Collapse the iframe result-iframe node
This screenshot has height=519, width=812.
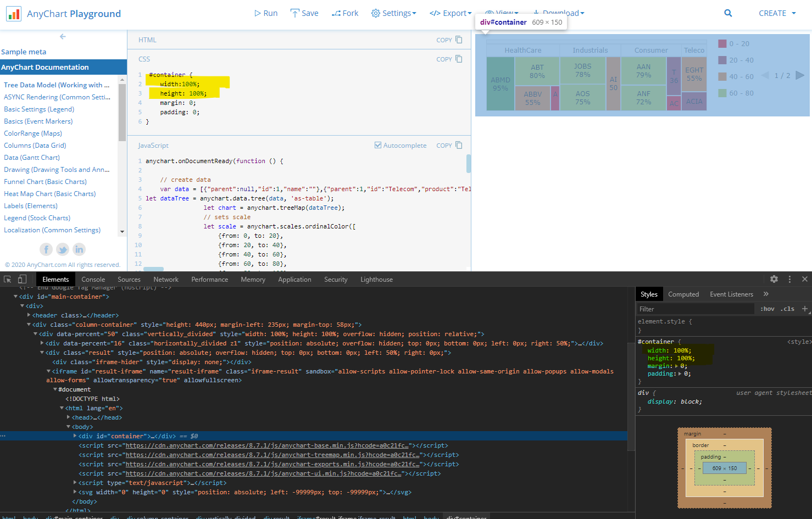[x=48, y=371]
